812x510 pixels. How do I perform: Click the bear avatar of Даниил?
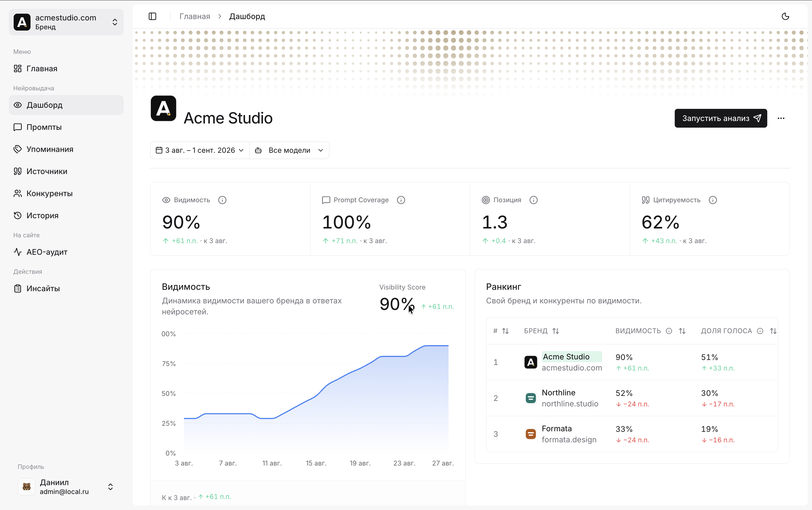click(27, 487)
